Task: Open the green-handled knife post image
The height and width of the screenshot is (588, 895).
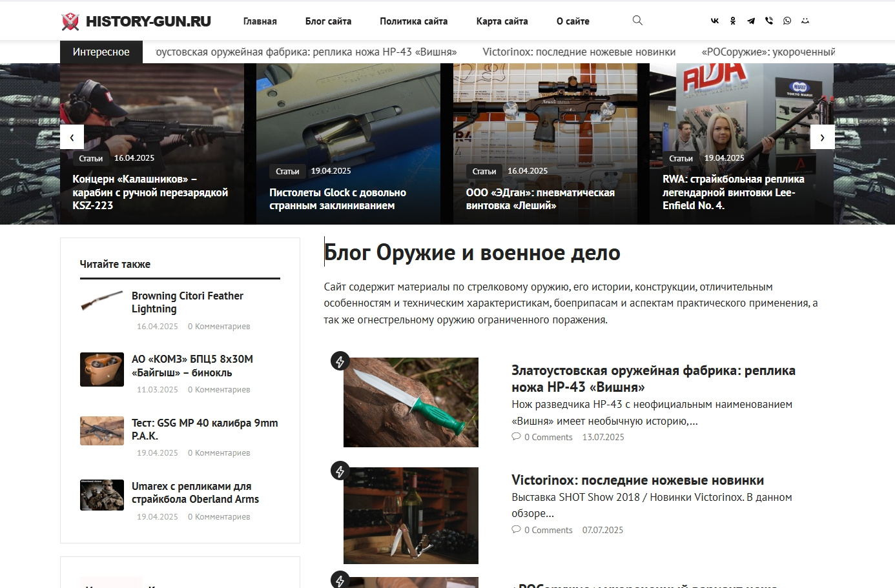Action: (x=411, y=402)
